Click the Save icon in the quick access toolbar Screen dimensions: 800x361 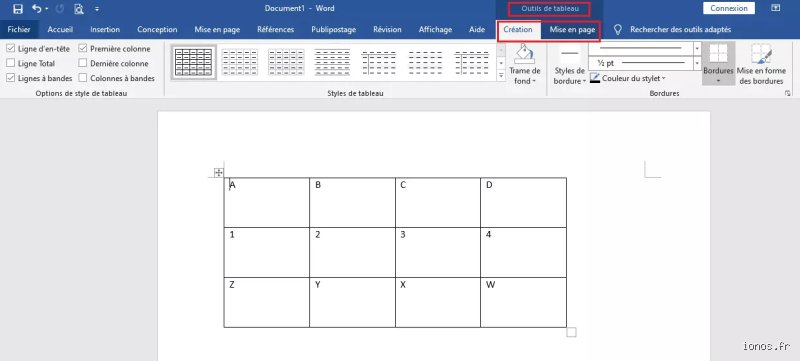[18, 9]
